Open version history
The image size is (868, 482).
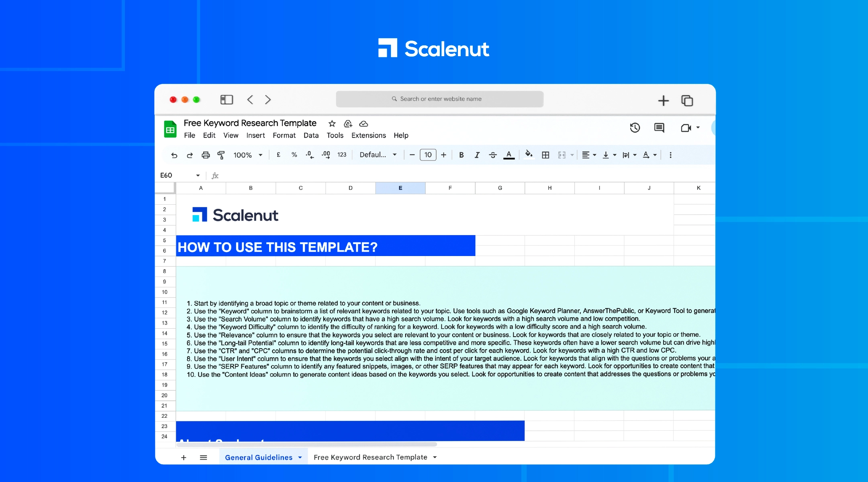click(635, 128)
